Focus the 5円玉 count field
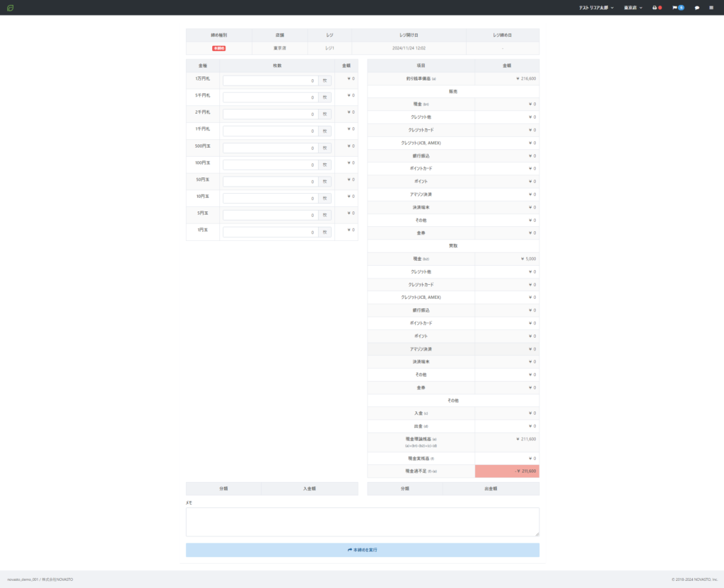724x588 pixels. (271, 215)
